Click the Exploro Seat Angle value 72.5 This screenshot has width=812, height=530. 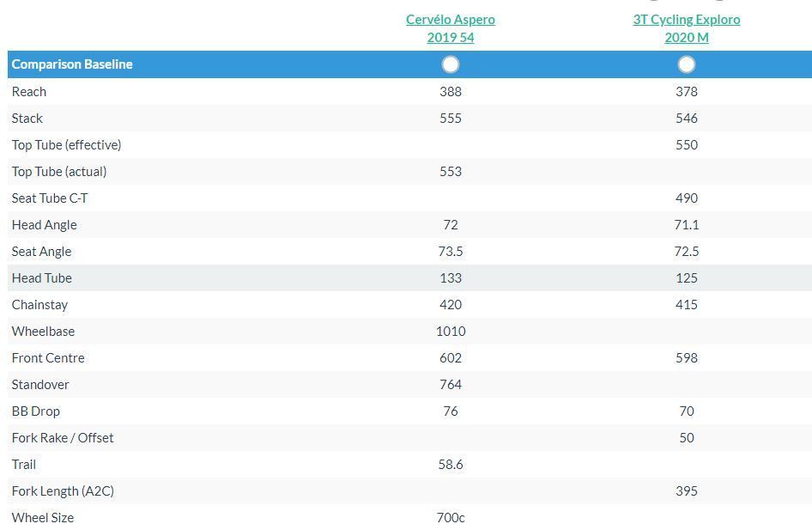point(686,252)
